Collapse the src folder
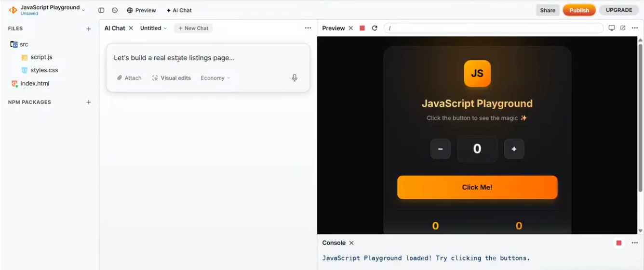 [x=19, y=44]
